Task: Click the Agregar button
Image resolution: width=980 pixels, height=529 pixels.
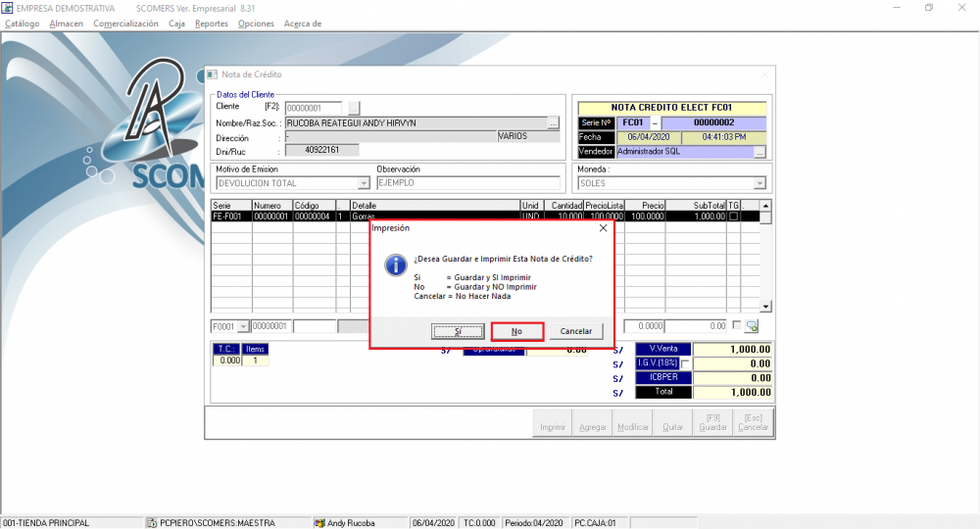Action: (x=593, y=423)
